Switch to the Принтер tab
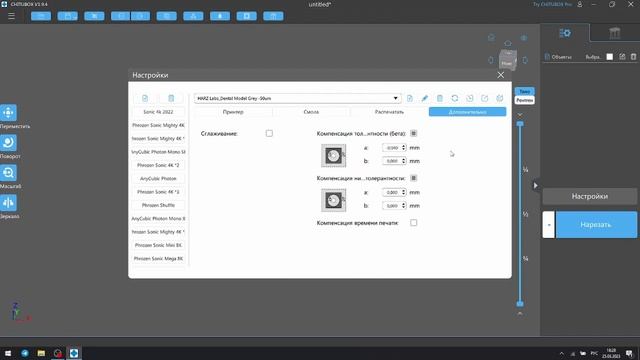This screenshot has width=640, height=360. coord(233,112)
